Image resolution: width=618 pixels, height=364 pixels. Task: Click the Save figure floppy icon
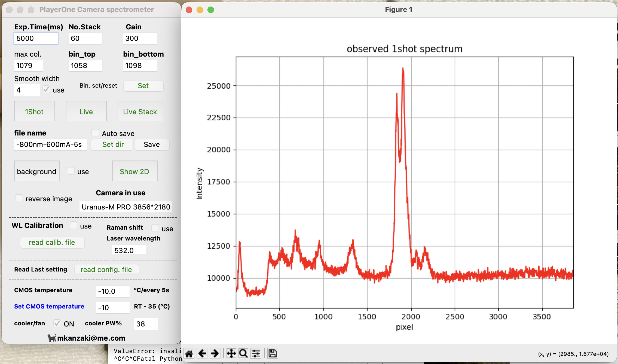pyautogui.click(x=273, y=353)
